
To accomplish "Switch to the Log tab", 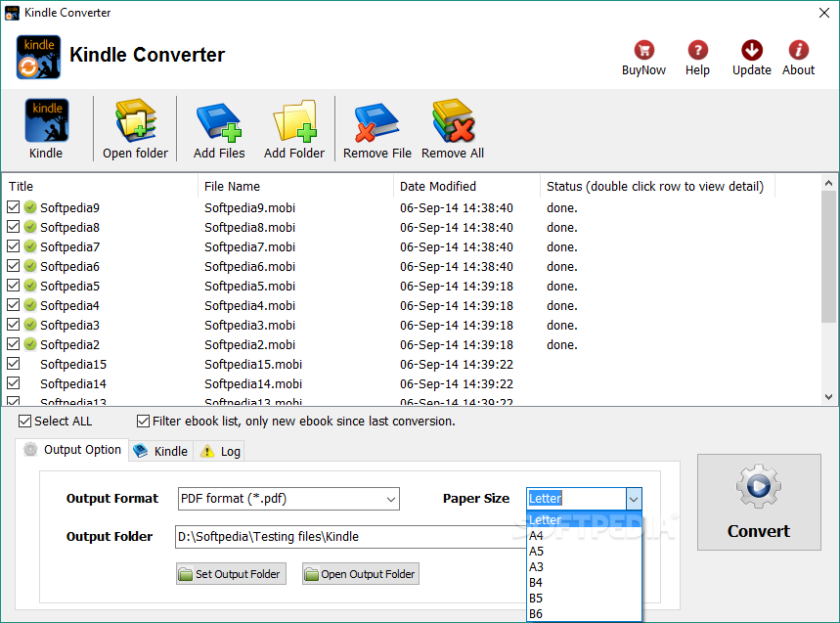I will click(x=221, y=451).
